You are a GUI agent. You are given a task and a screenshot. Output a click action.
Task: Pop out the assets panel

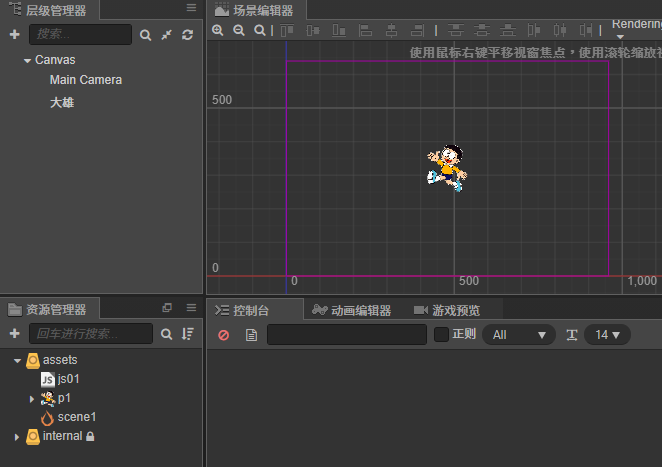click(x=167, y=308)
